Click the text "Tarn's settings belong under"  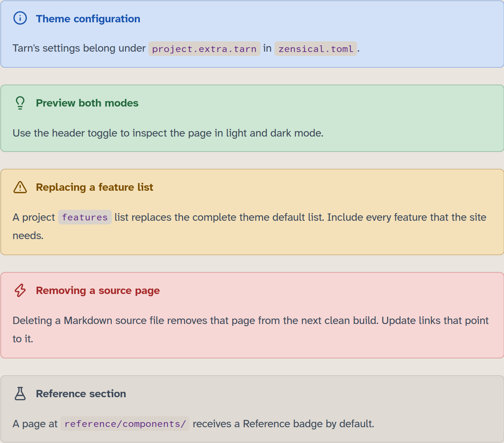pyautogui.click(x=79, y=48)
